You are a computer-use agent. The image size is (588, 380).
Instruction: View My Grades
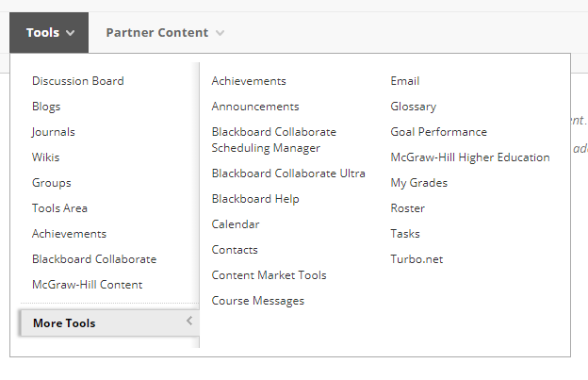pyautogui.click(x=419, y=183)
